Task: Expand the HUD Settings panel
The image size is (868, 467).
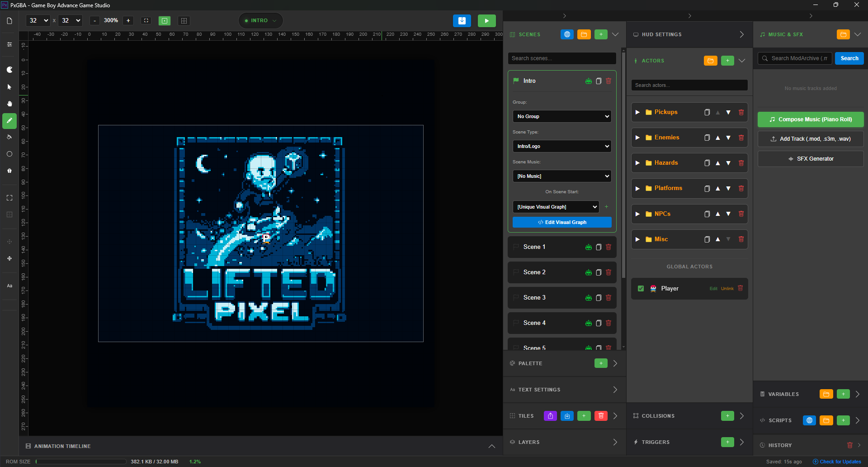Action: tap(741, 34)
